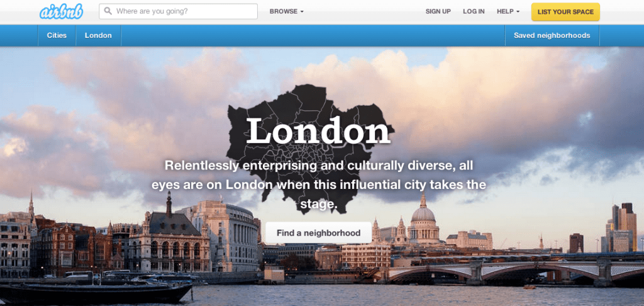Open the BROWSE dropdown menu
This screenshot has height=306, width=644.
coord(286,11)
